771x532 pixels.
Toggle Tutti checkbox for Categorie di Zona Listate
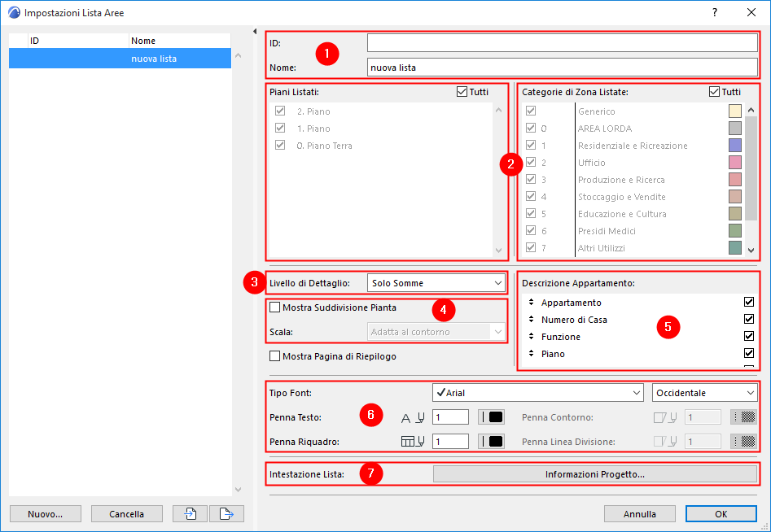(714, 92)
